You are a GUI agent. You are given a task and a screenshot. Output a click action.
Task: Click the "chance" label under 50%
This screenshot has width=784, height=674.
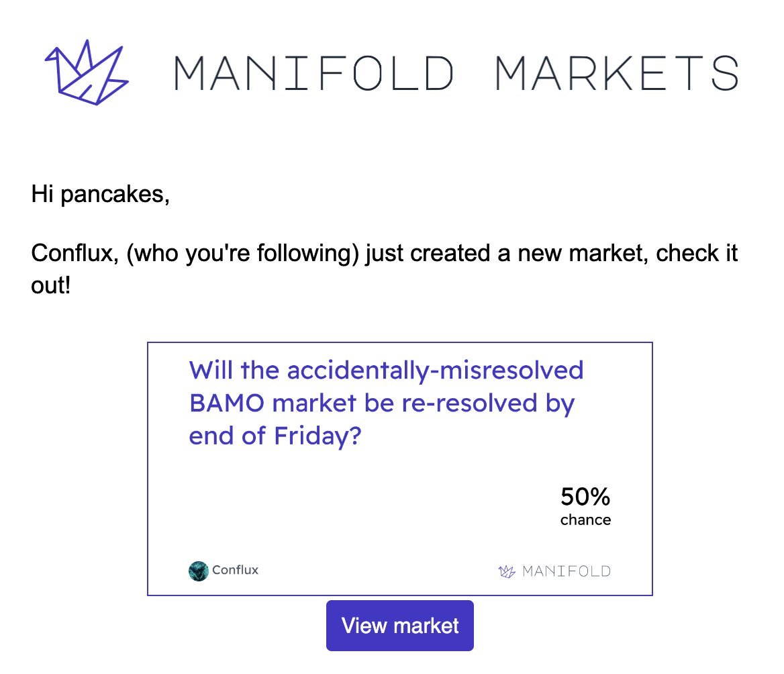585,520
